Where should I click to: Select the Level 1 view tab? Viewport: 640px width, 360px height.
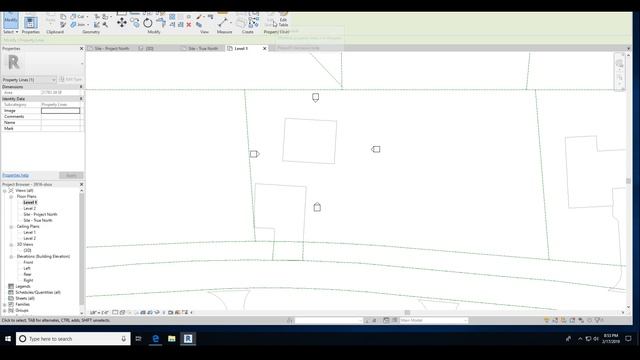(241, 48)
